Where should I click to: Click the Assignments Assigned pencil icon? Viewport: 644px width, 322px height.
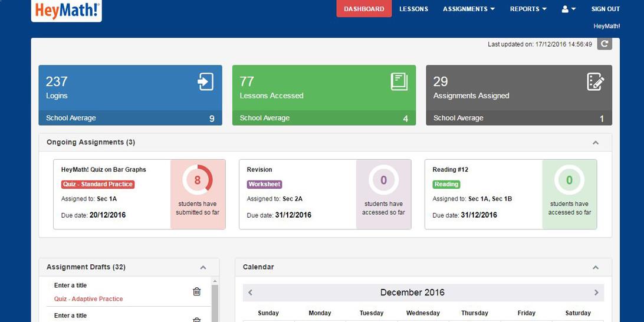[595, 82]
